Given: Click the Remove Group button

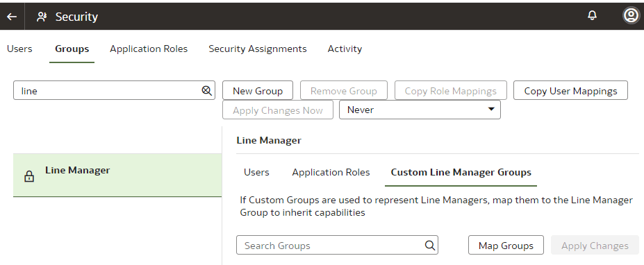Looking at the screenshot, I should pyautogui.click(x=343, y=91).
